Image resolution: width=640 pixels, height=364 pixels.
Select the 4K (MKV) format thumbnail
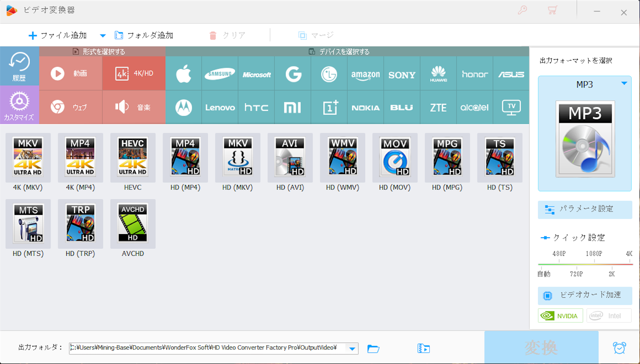[x=28, y=158]
